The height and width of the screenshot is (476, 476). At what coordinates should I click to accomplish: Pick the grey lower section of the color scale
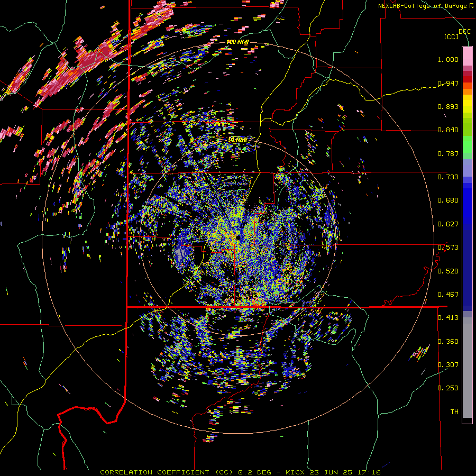(x=467, y=368)
